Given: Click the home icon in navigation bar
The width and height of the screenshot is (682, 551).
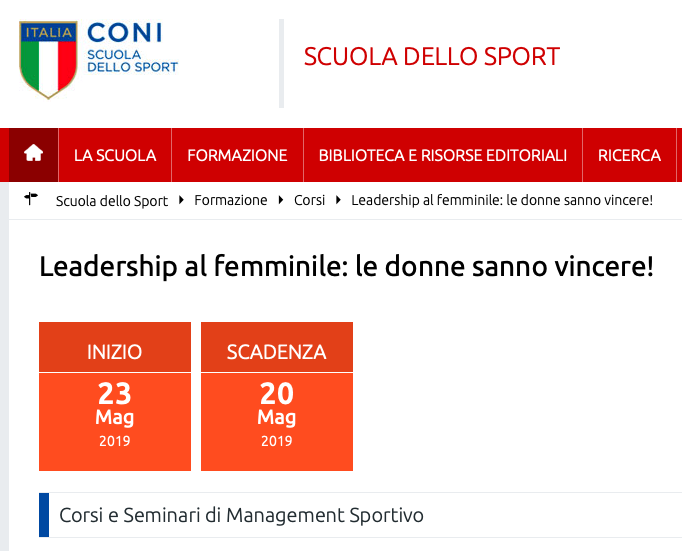Looking at the screenshot, I should point(33,155).
